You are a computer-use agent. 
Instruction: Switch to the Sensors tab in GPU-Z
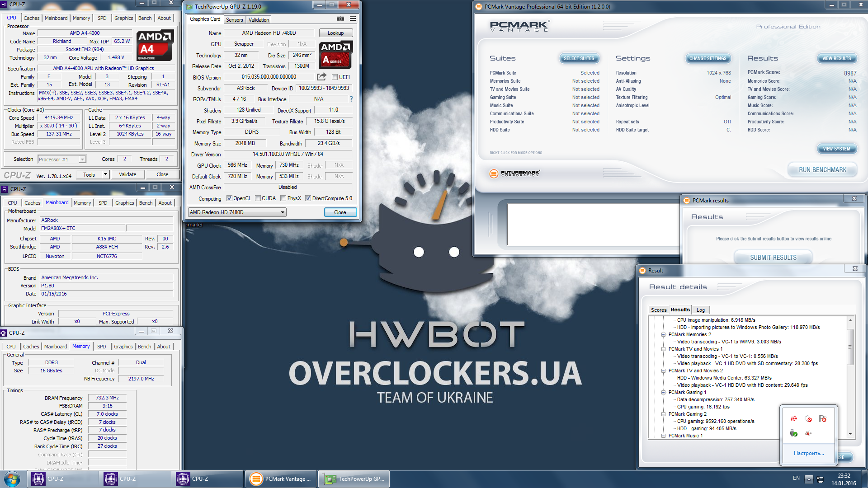[x=234, y=20]
